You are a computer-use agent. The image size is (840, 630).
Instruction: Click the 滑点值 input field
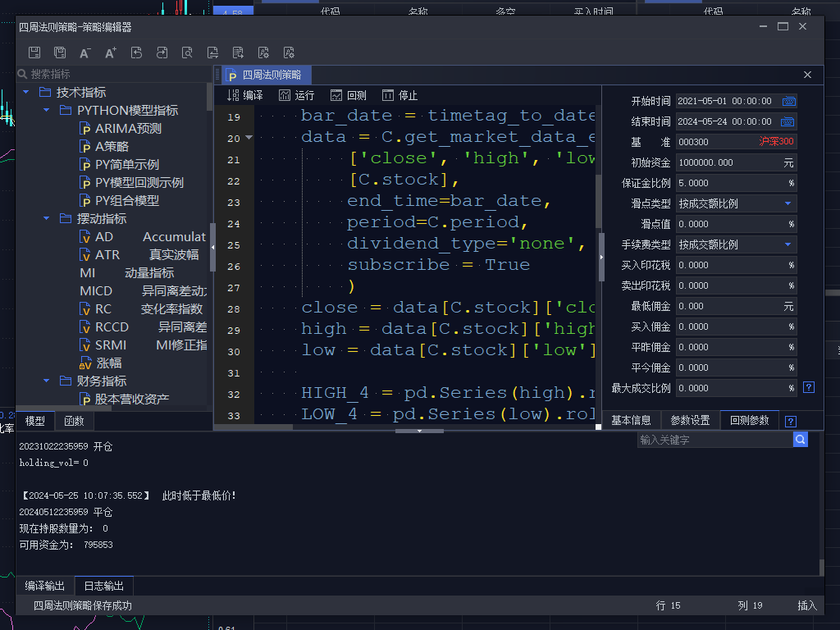(x=736, y=224)
